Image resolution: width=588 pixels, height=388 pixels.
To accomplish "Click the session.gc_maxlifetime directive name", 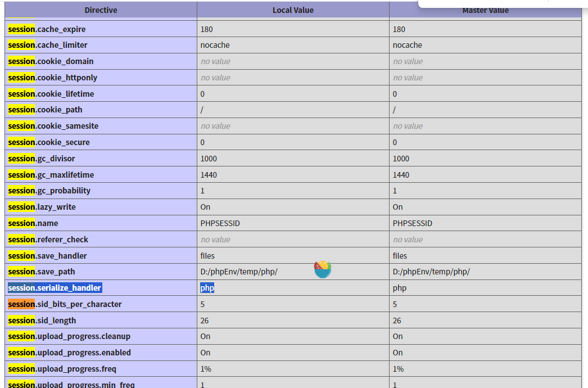I will (x=51, y=175).
